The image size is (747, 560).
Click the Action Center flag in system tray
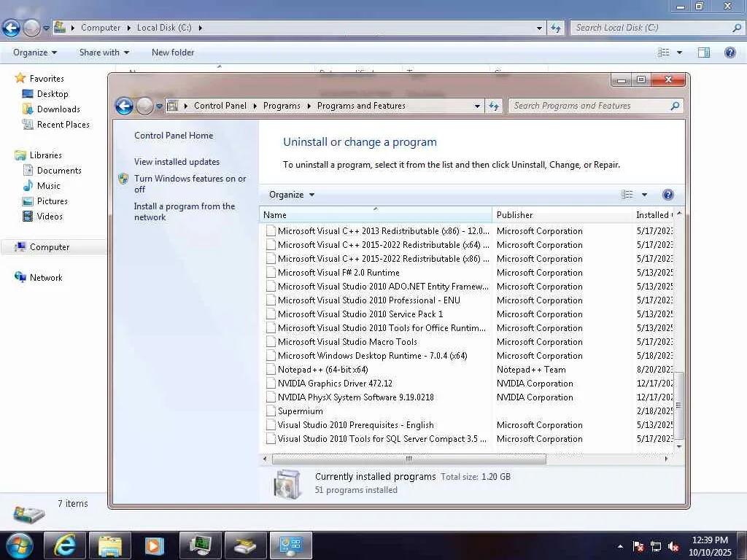pyautogui.click(x=638, y=547)
